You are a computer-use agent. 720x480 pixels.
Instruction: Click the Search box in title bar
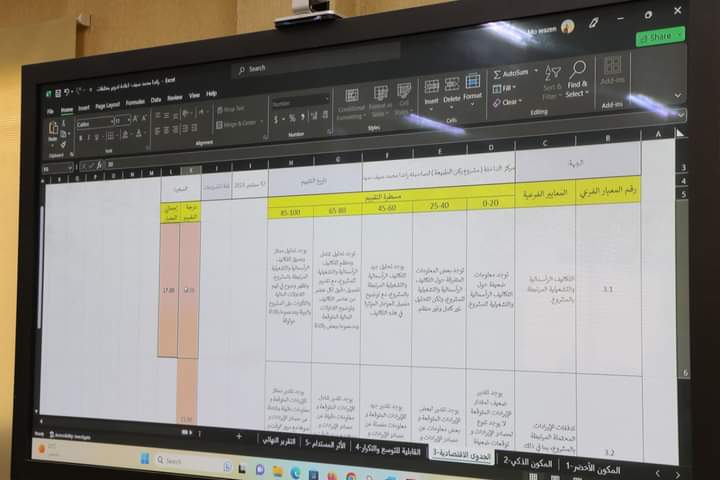coord(300,68)
